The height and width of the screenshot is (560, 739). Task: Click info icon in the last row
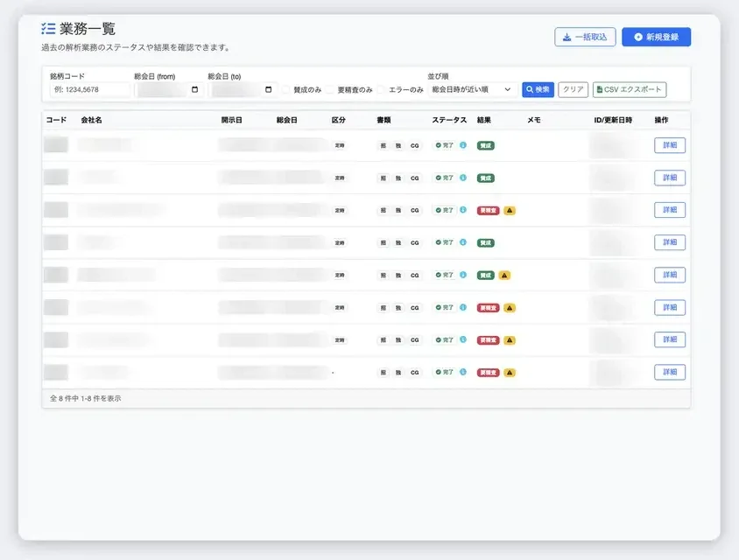(x=463, y=372)
